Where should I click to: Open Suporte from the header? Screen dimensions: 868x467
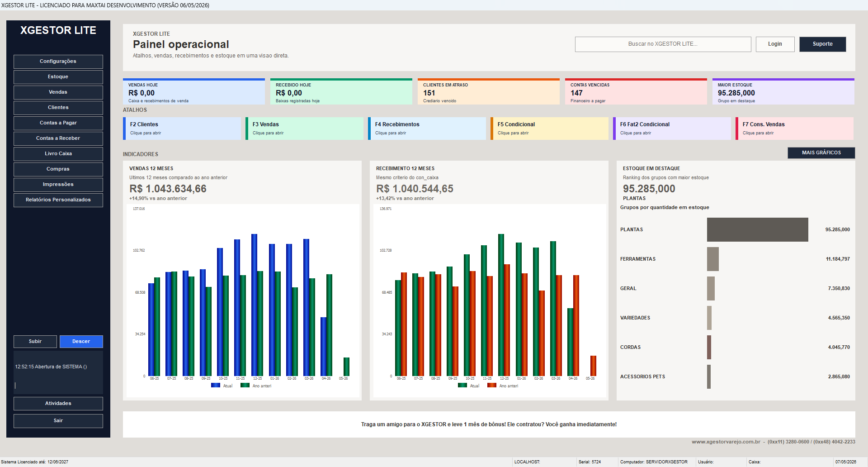point(822,44)
